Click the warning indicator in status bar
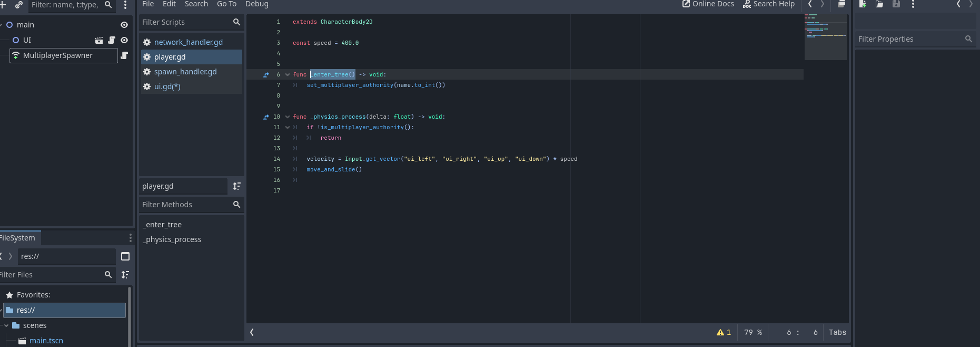This screenshot has width=980, height=347. tap(724, 332)
